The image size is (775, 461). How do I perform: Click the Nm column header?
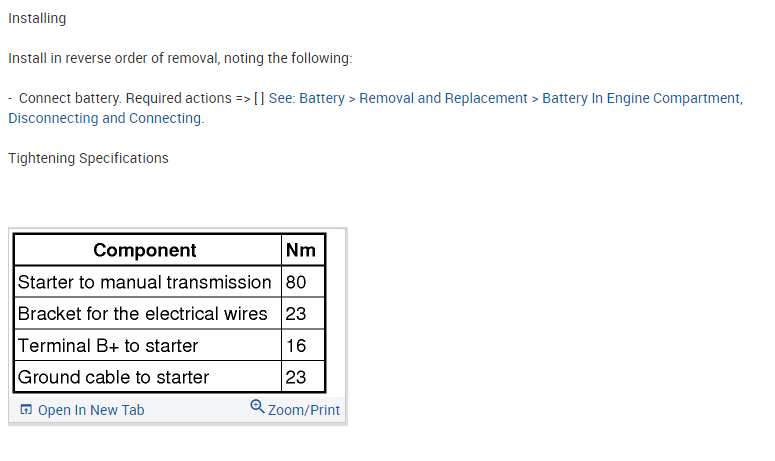pyautogui.click(x=301, y=250)
